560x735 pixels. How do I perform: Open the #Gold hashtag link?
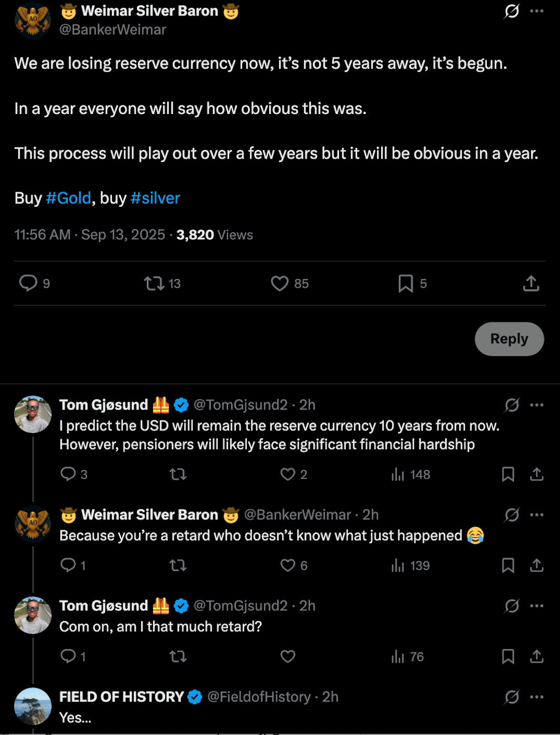[68, 198]
